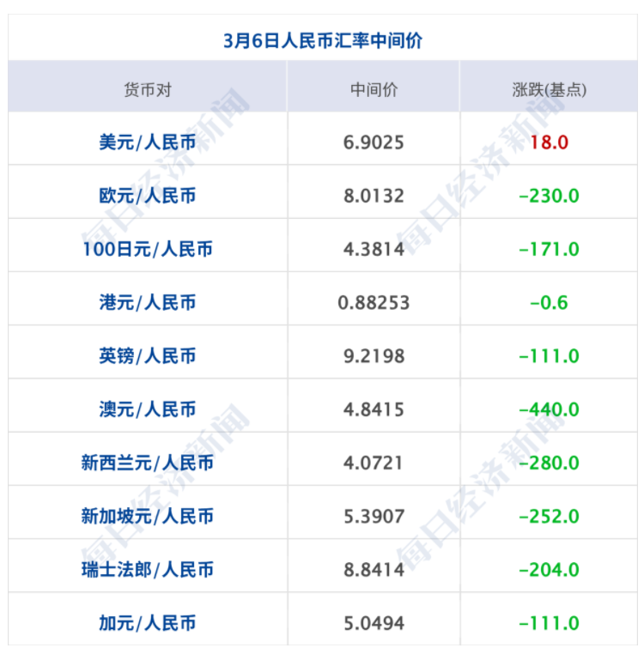Image resolution: width=644 pixels, height=654 pixels.
Task: Click the midpoint value 6.9025
Action: 374,142
